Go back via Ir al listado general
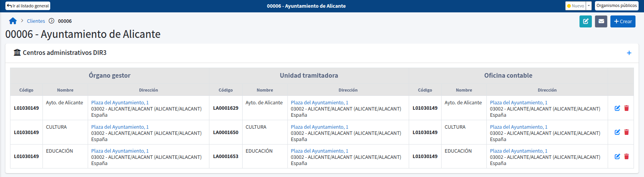This screenshot has width=644, height=177. [28, 6]
